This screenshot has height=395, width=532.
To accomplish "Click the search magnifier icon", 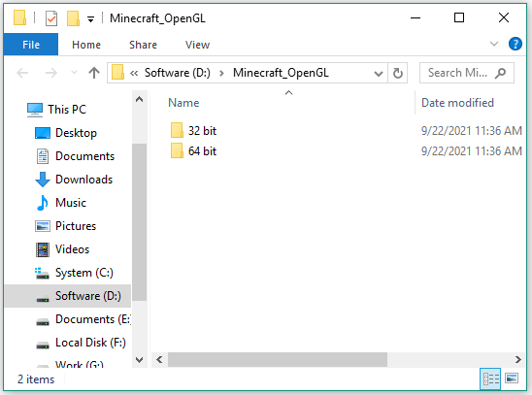I will [500, 73].
